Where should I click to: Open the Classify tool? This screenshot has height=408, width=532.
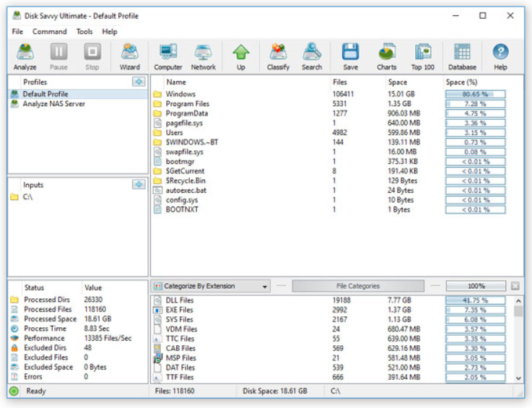coord(278,56)
